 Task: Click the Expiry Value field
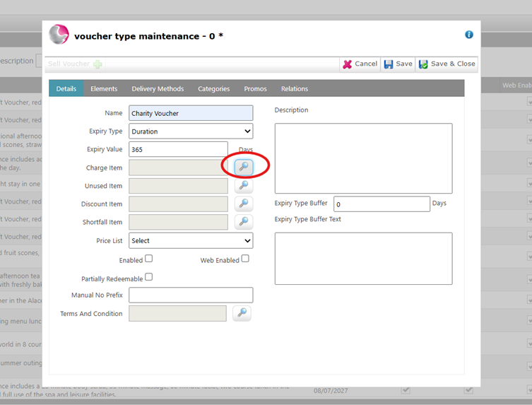[178, 149]
